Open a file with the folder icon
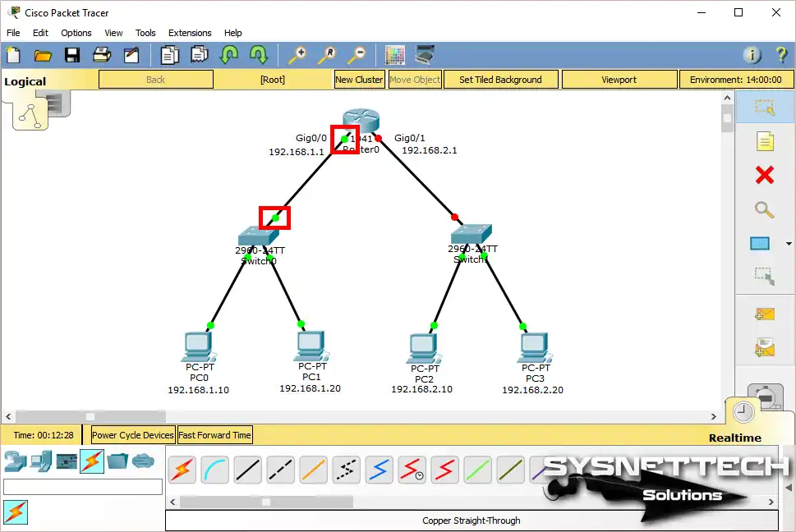The width and height of the screenshot is (796, 532). coord(43,55)
